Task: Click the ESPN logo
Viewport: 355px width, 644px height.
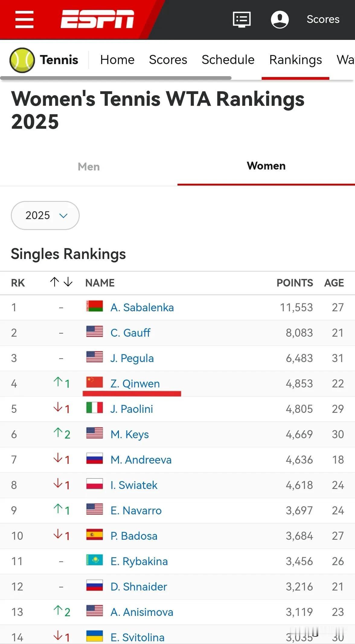Action: pyautogui.click(x=97, y=19)
